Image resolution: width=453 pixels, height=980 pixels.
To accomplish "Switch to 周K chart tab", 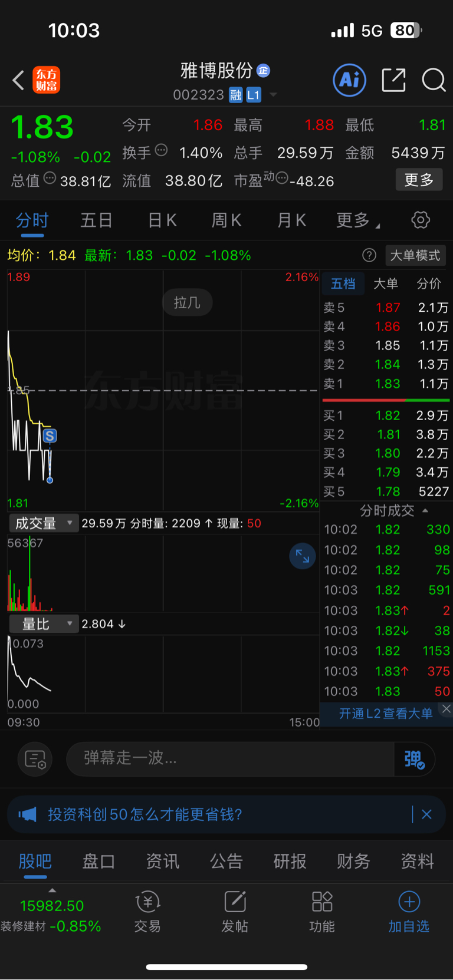I will coord(226,220).
